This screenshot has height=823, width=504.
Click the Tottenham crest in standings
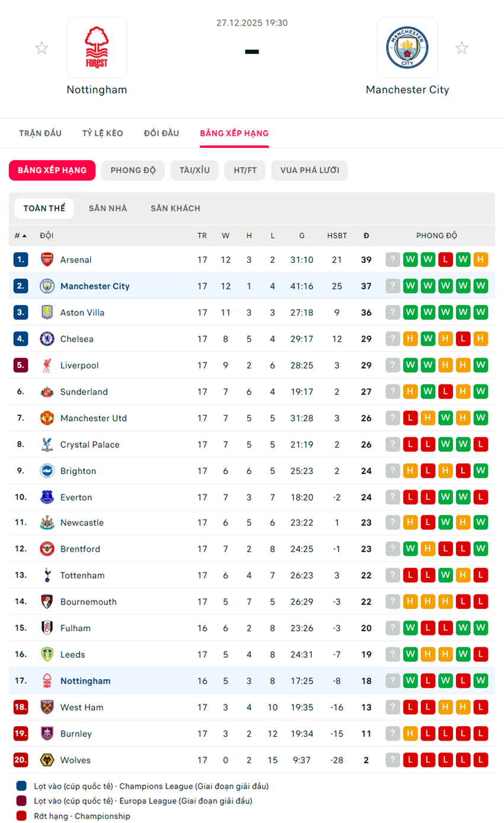tap(47, 575)
